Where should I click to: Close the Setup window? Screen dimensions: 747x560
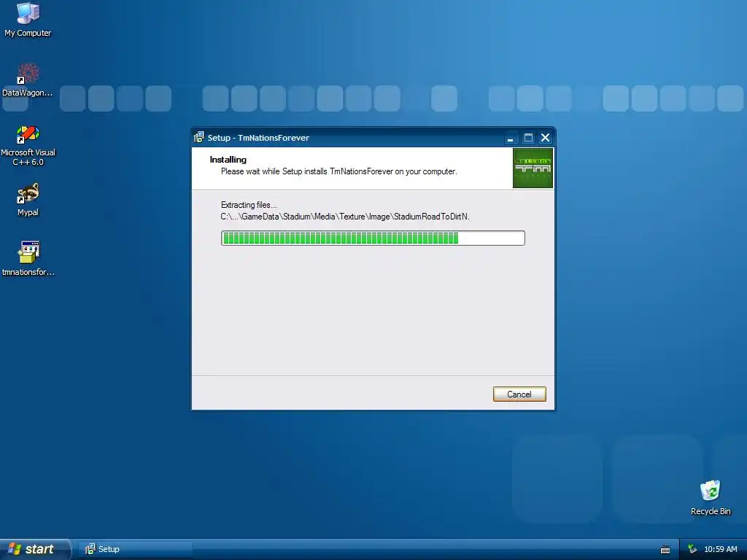pyautogui.click(x=546, y=138)
